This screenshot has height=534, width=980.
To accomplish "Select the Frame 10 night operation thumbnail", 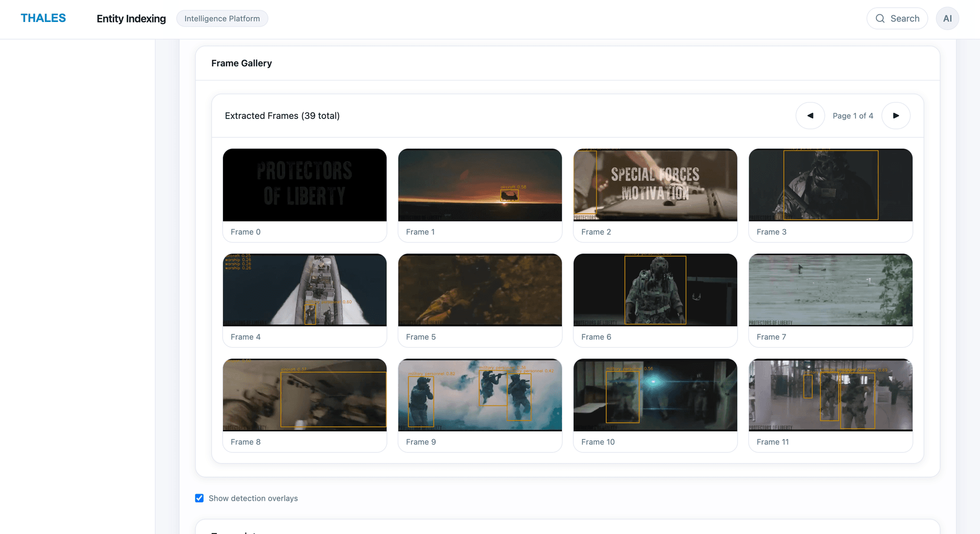I will 655,395.
